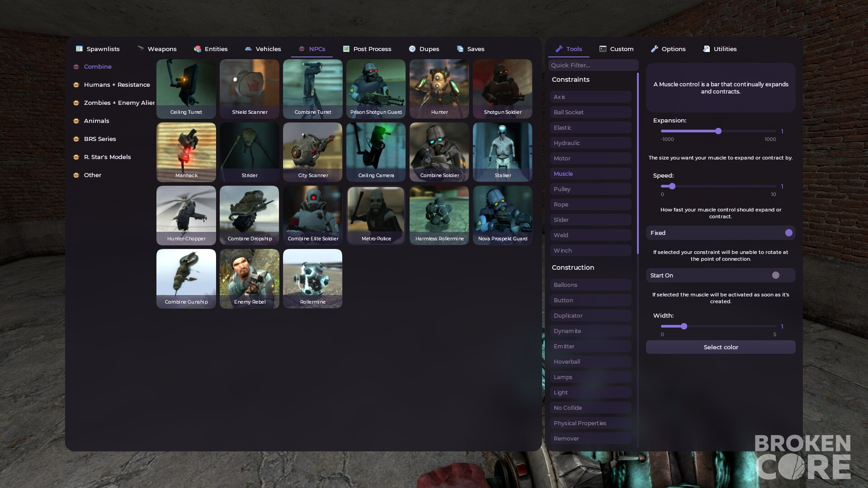The height and width of the screenshot is (488, 868).
Task: Click the Saves tab icon
Action: click(460, 49)
